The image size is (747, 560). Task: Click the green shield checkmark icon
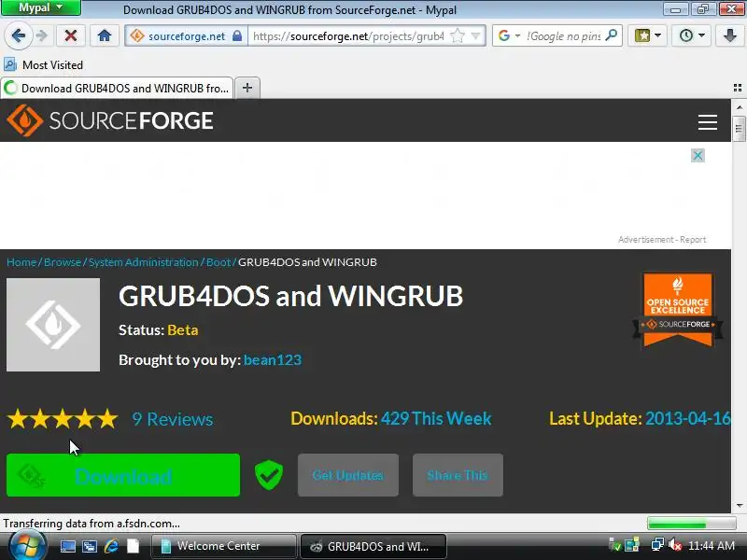pyautogui.click(x=269, y=475)
